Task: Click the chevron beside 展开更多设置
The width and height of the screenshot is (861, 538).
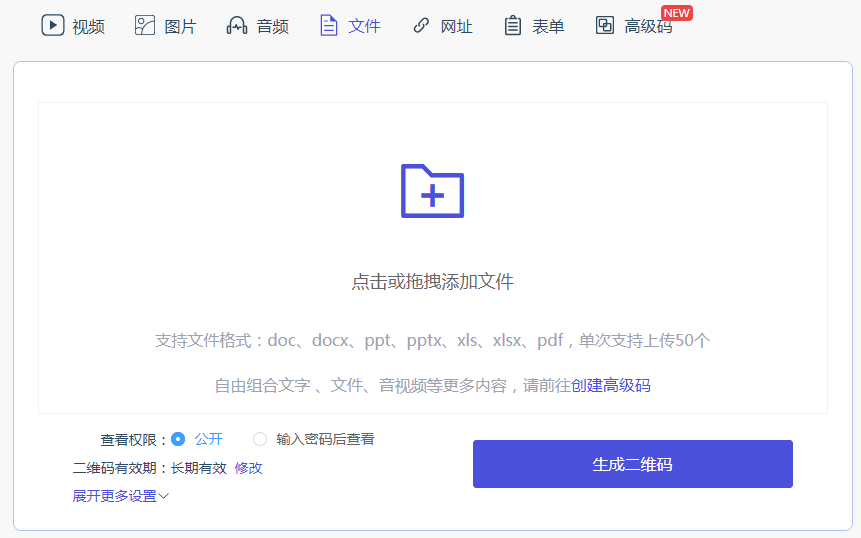Action: pyautogui.click(x=164, y=496)
